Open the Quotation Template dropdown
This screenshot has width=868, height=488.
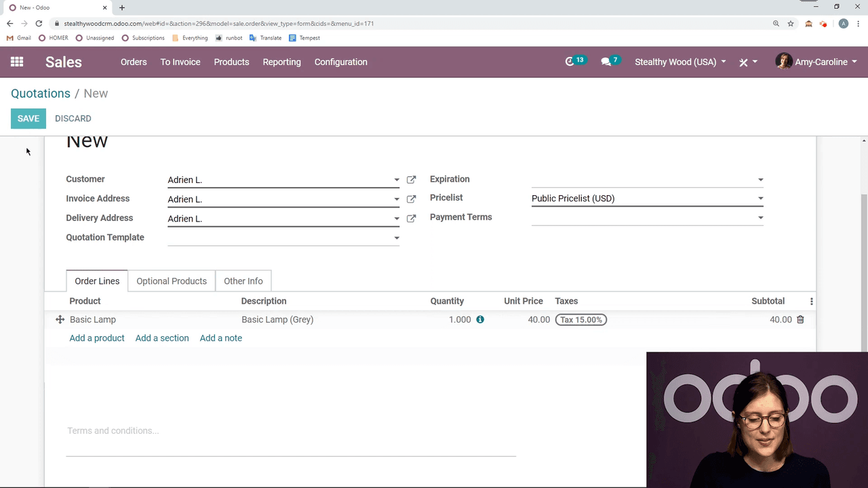[397, 239]
